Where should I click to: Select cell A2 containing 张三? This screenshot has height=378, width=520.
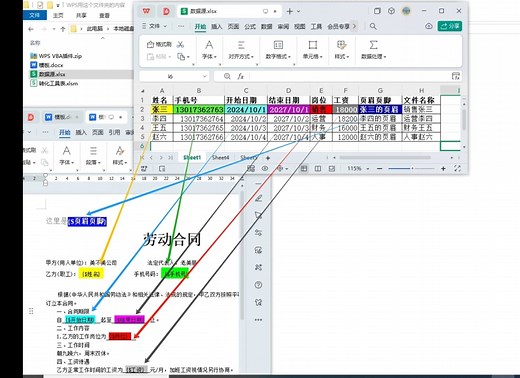click(x=162, y=109)
